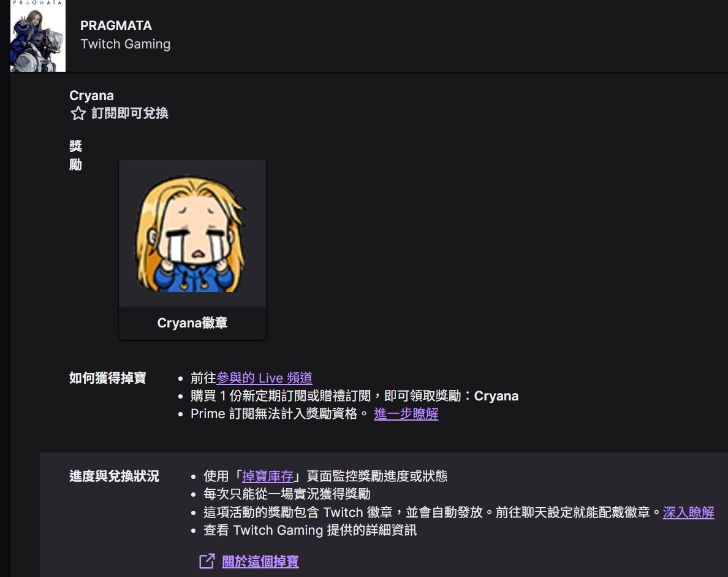The width and height of the screenshot is (728, 577).
Task: Select the Cryana reward name heading
Action: (x=91, y=95)
